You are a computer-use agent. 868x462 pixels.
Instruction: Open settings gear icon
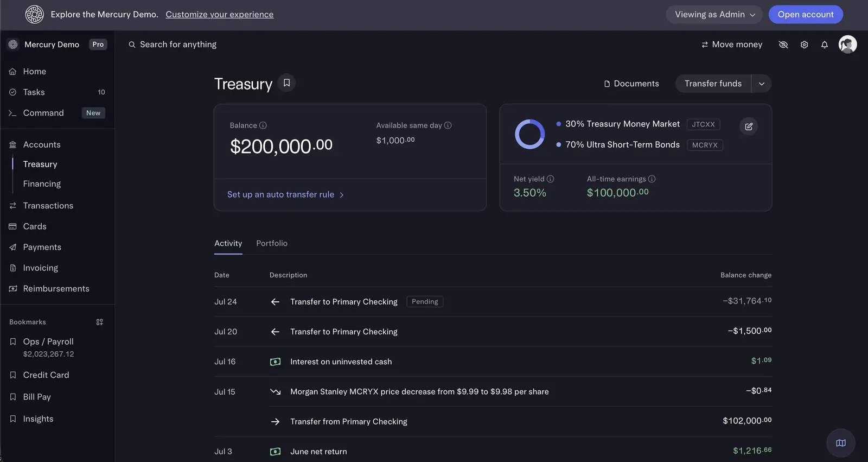(804, 45)
